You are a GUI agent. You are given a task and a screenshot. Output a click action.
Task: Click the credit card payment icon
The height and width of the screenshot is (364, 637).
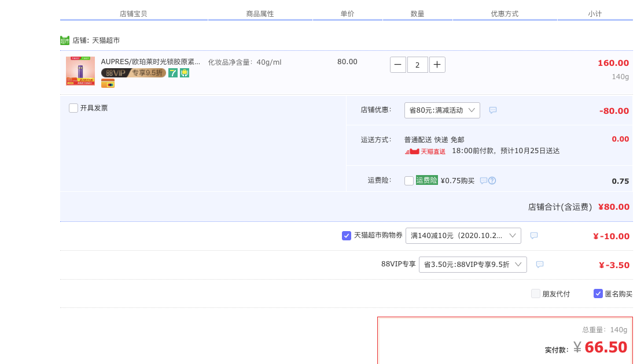tap(108, 84)
